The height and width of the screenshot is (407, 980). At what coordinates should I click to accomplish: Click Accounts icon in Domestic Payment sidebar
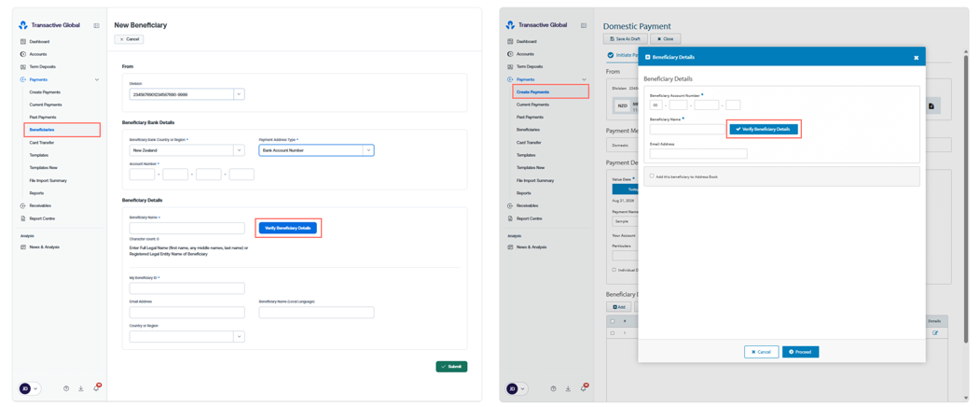click(x=510, y=54)
